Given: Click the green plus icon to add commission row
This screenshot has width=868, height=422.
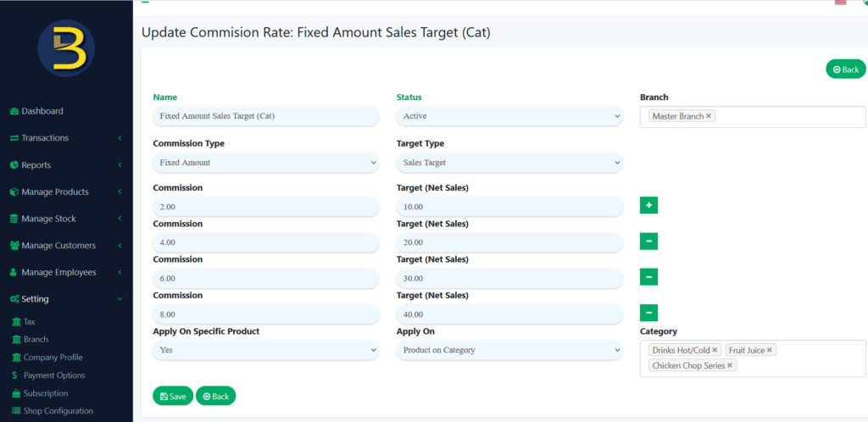Looking at the screenshot, I should tap(648, 205).
